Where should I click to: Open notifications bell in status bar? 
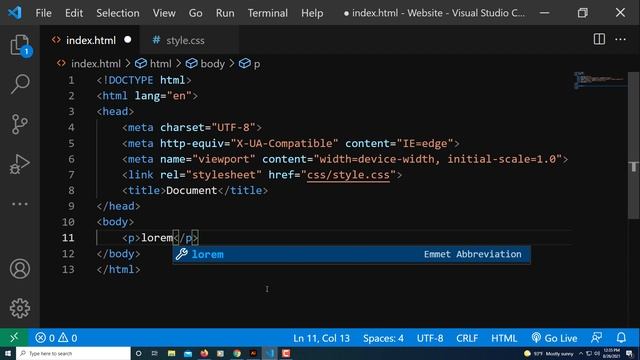point(621,338)
